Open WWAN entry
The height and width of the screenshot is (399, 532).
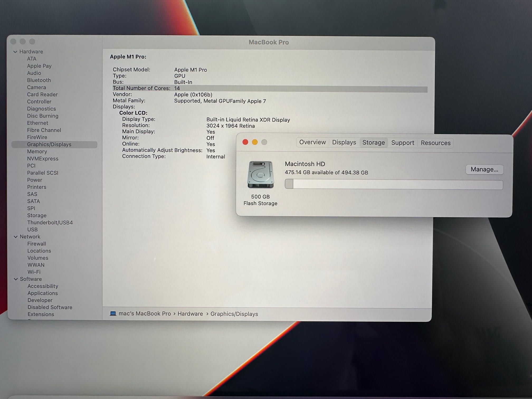tap(36, 265)
